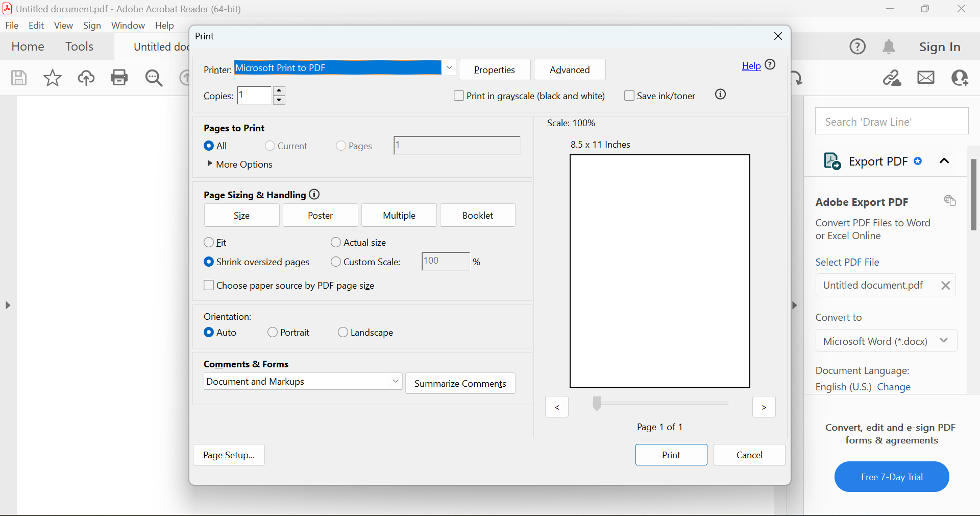Screen dimensions: 980x516
Task: Collapse the Export PDF panel chevron
Action: point(944,161)
